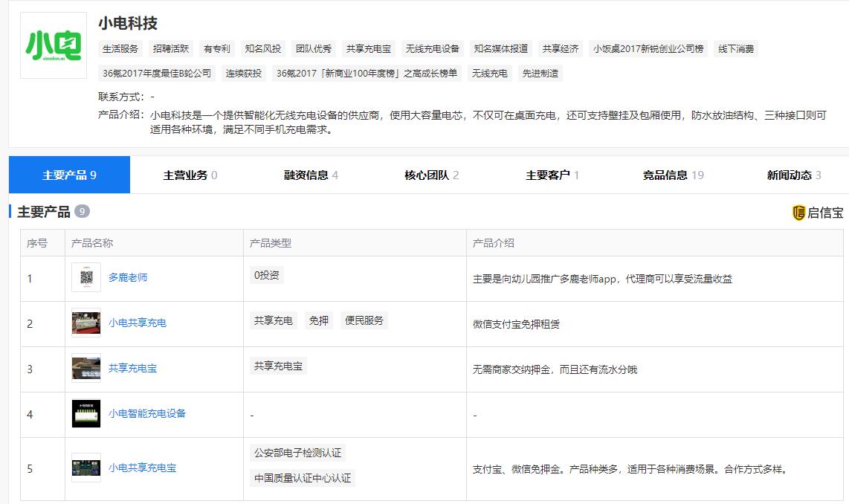Click the 生活服务 company tag
Screen dimensions: 849x504
(x=120, y=49)
